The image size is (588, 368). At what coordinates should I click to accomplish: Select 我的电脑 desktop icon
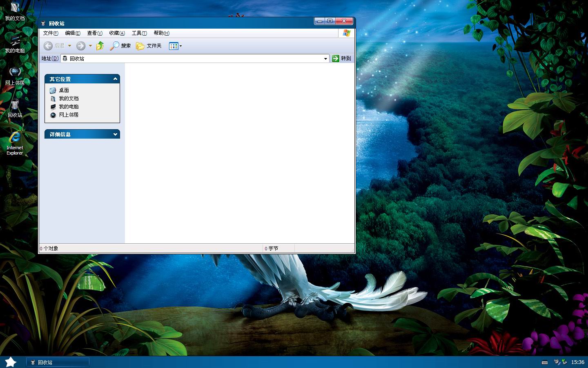tap(15, 44)
